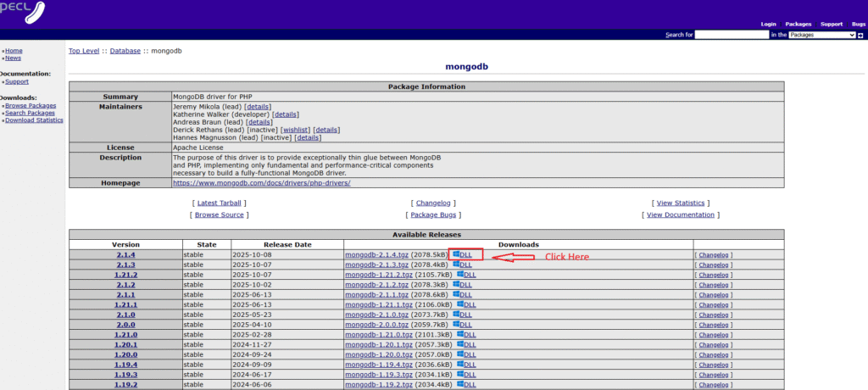
Task: Click Windows DLL icon for version 2.1.4
Action: click(455, 254)
